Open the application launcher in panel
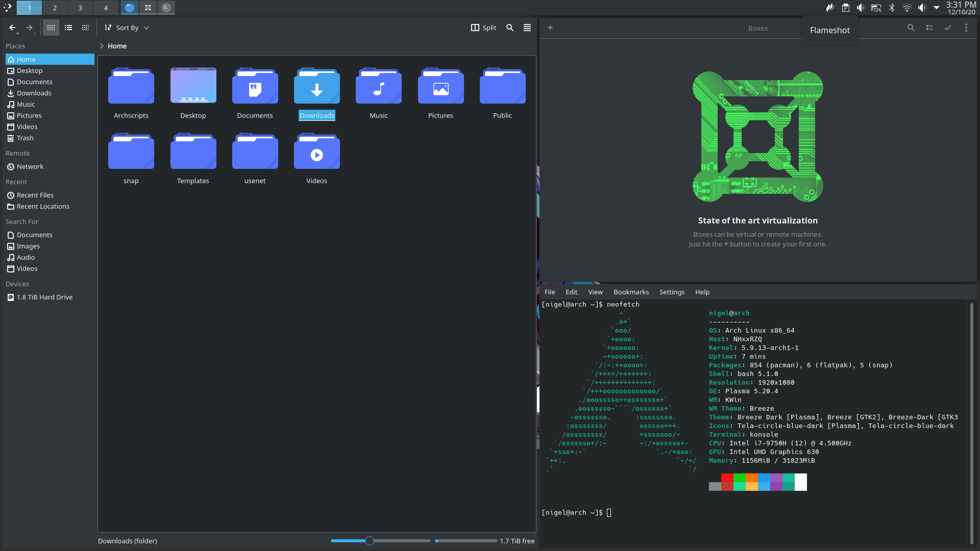Viewport: 980px width, 551px height. pos(8,7)
